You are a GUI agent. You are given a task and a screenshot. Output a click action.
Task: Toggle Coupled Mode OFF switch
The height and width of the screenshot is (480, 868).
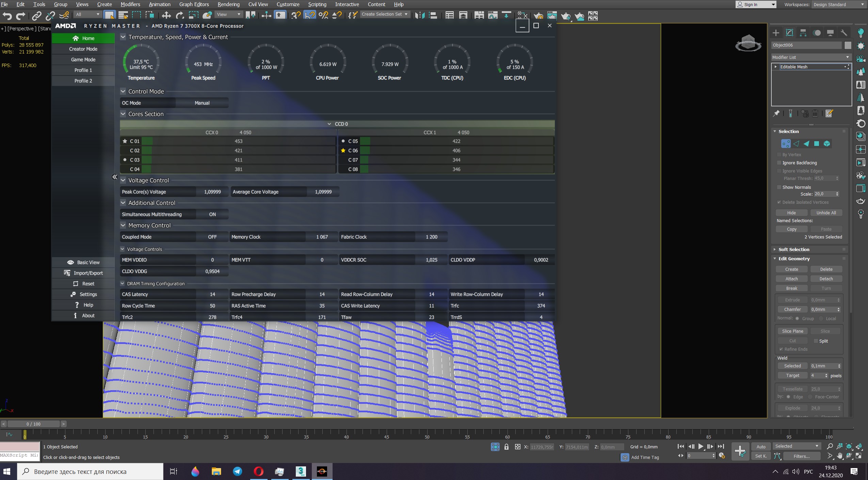pos(212,237)
